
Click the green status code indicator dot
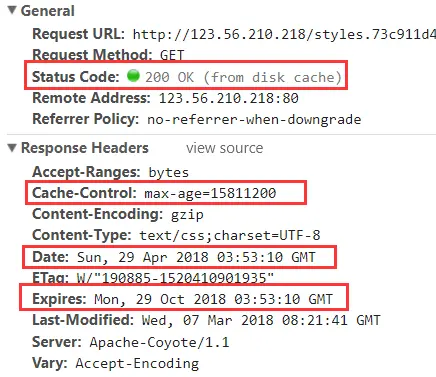click(x=133, y=76)
